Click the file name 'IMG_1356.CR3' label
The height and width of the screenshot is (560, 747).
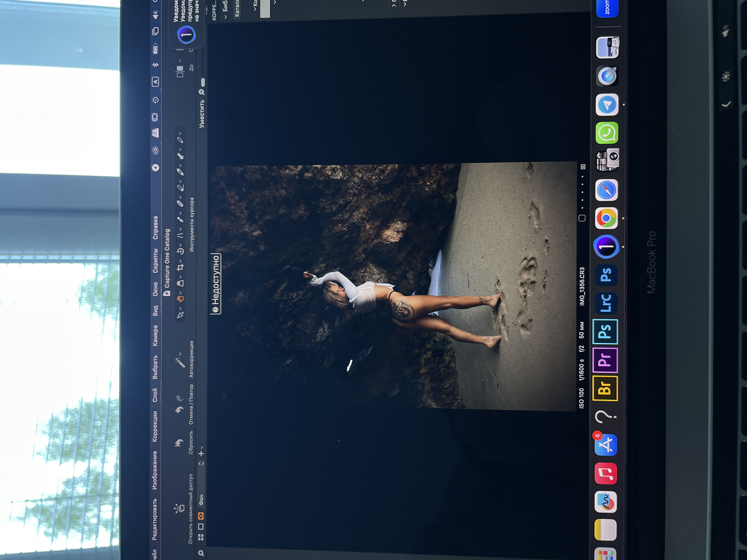coord(582,287)
